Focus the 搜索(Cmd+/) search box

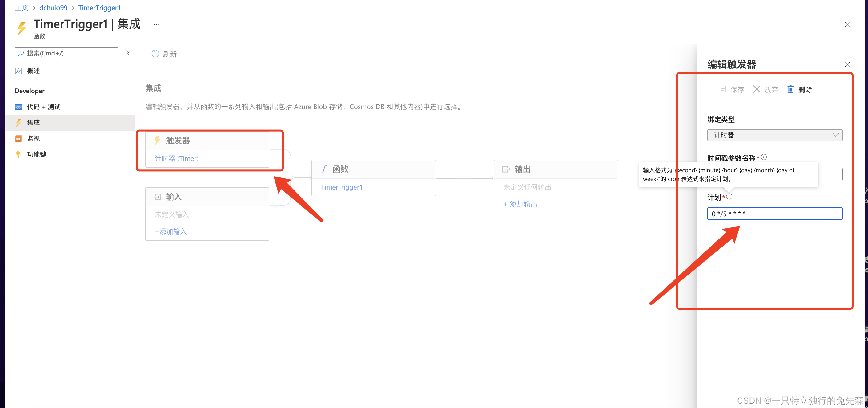pyautogui.click(x=66, y=53)
